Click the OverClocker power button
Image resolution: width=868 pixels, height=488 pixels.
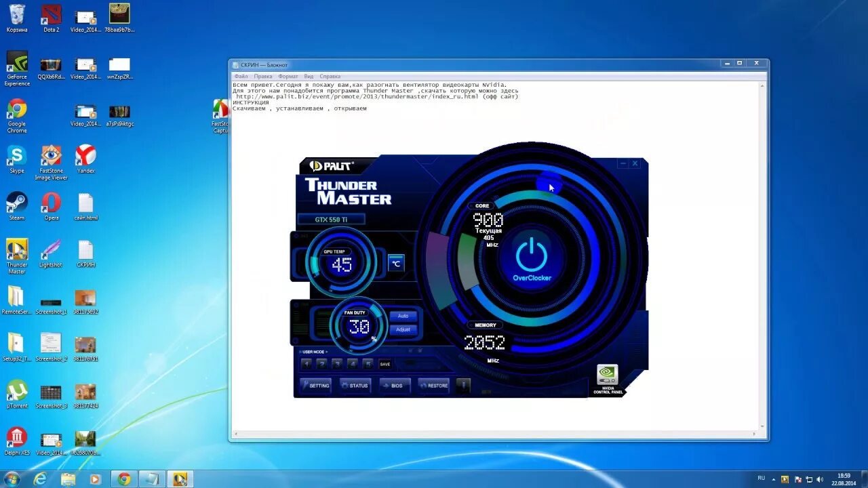[532, 260]
